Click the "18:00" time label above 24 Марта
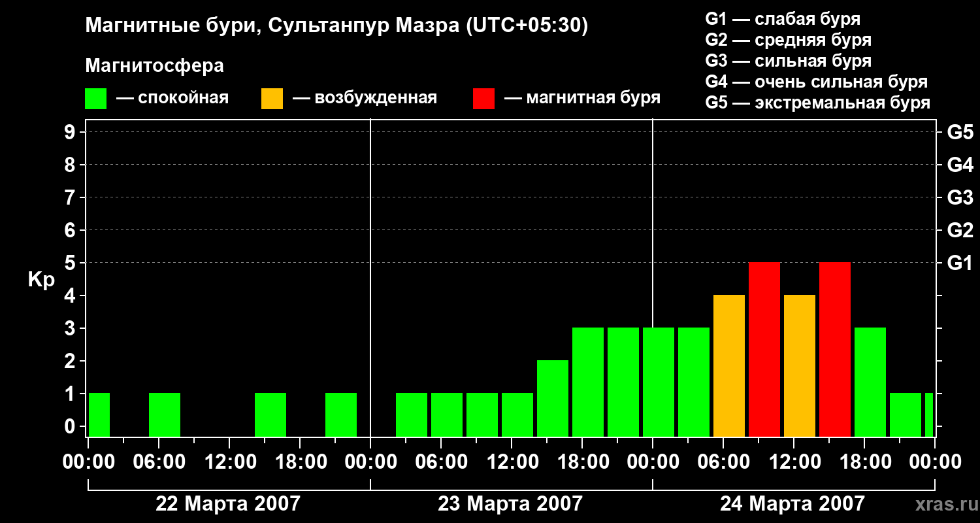This screenshot has width=980, height=523. point(864,462)
